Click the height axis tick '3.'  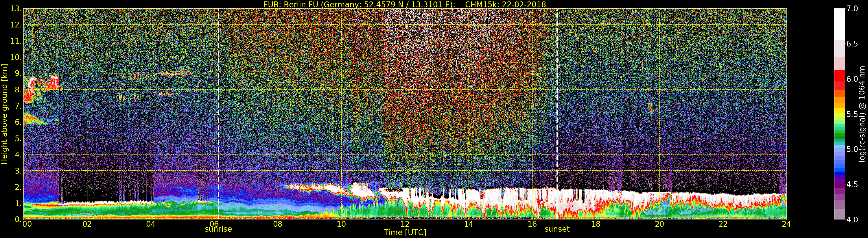18,171
